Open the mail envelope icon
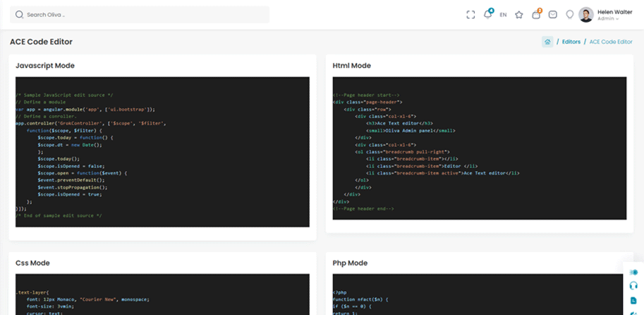The width and height of the screenshot is (644, 315). click(x=553, y=15)
